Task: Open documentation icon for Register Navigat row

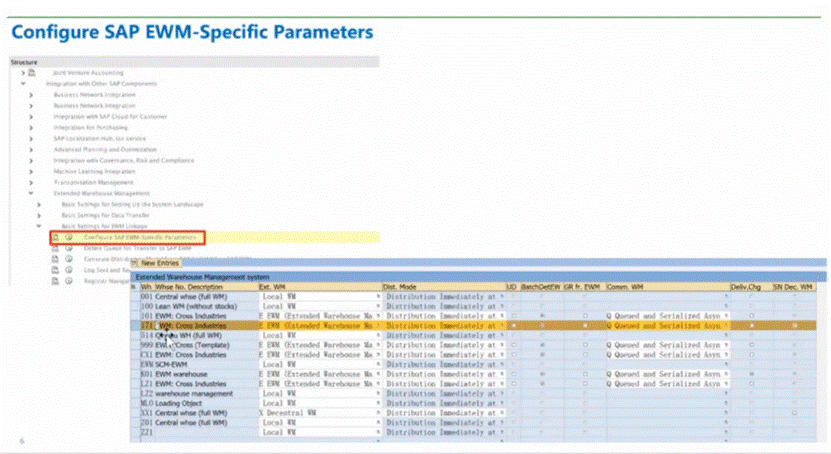Action: pos(55,281)
